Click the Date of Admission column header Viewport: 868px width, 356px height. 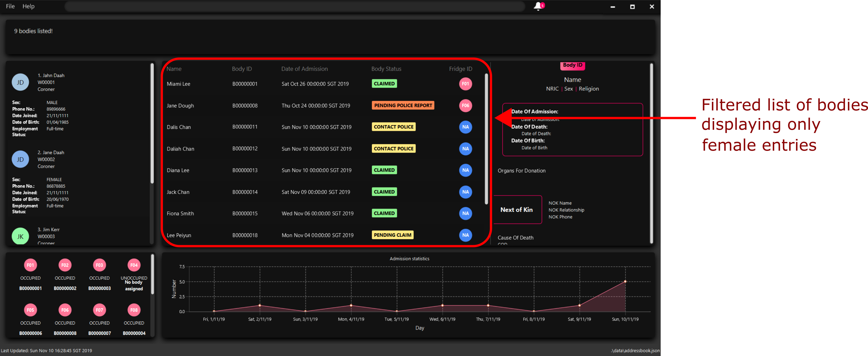[x=304, y=69]
